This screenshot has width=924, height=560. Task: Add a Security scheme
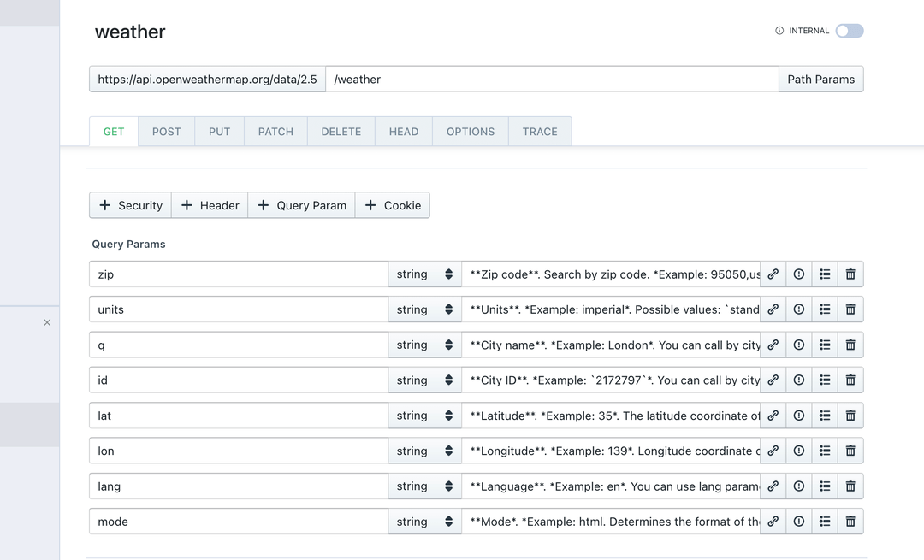[x=131, y=205]
